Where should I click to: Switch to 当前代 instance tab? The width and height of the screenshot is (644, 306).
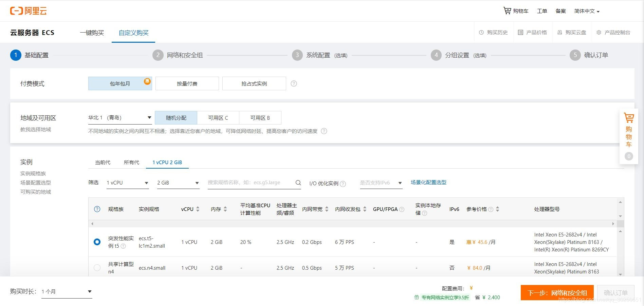pos(103,162)
